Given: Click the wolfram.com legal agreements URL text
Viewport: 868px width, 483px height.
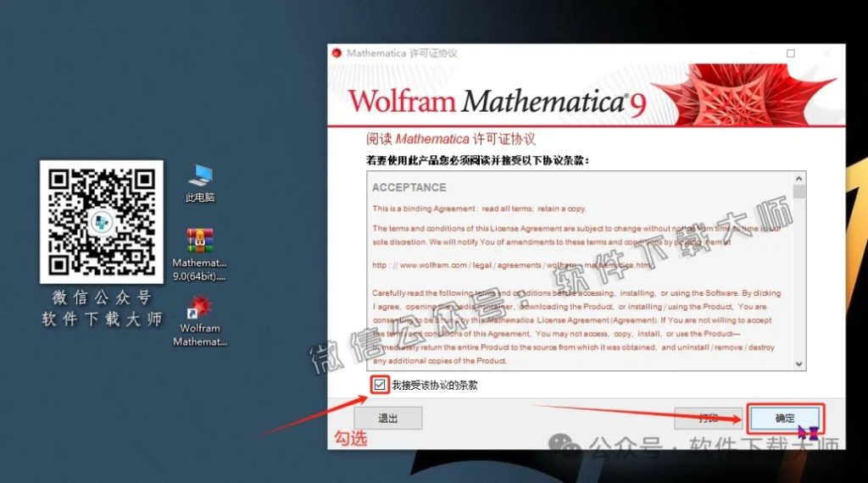Looking at the screenshot, I should [513, 265].
